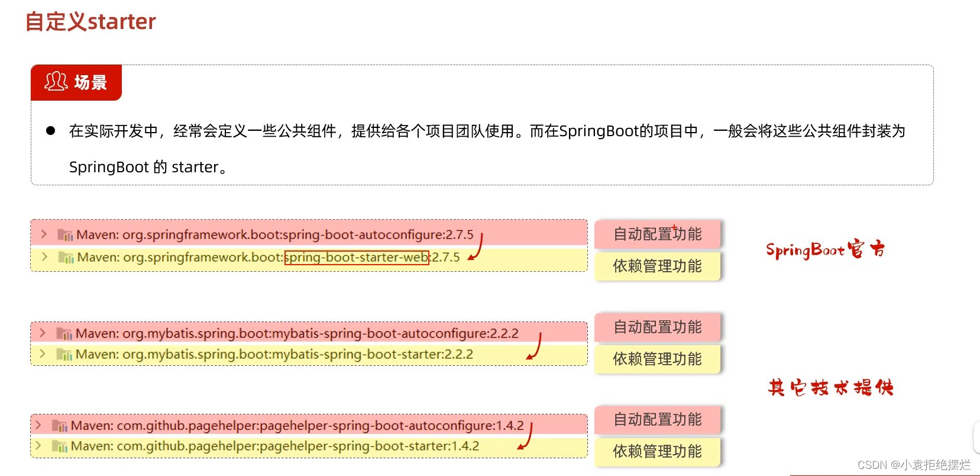Click library icon of pagehelper-spring-boot-starter:1.4.2
Image resolution: width=980 pixels, height=476 pixels.
point(60,446)
